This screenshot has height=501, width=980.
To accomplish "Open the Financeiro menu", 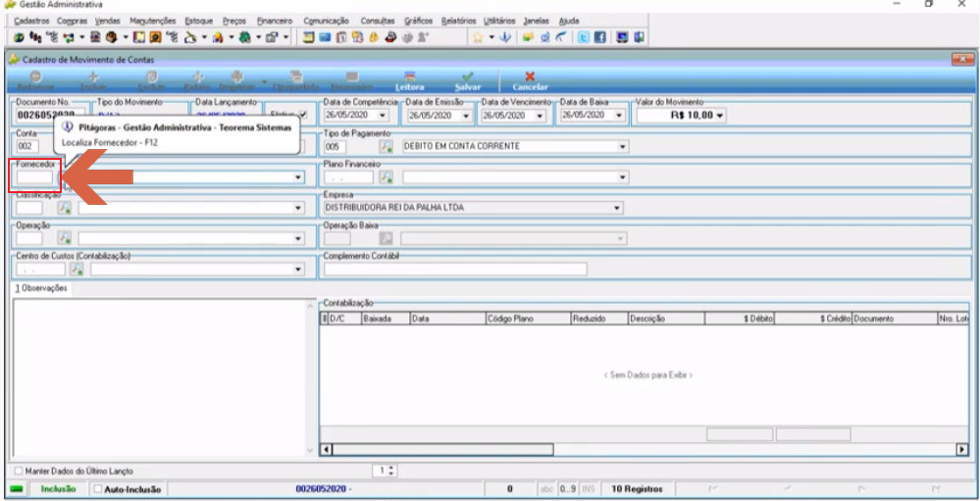I will 275,21.
